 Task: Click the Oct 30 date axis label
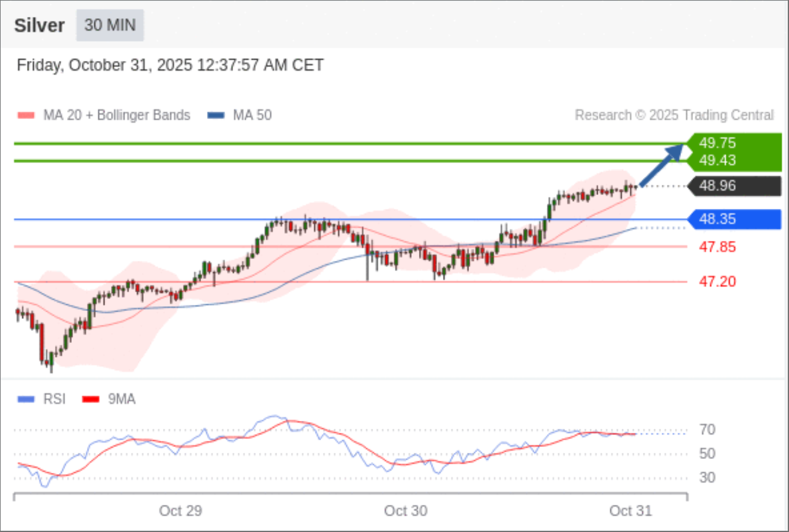[x=406, y=511]
